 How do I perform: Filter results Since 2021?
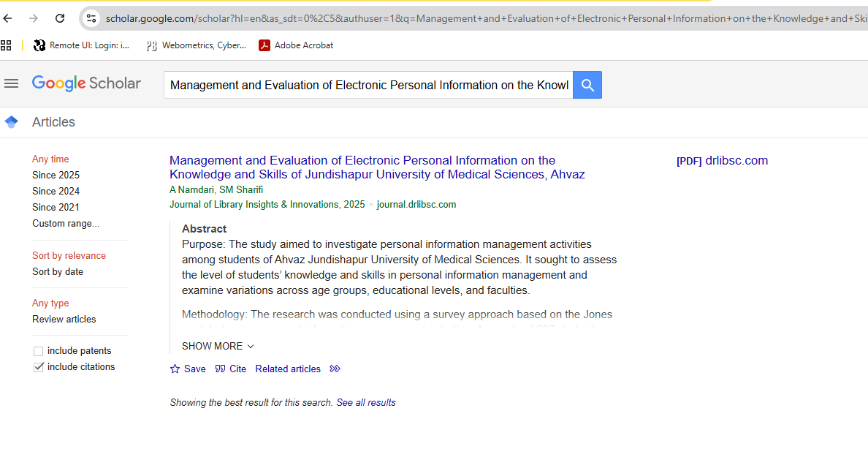[x=56, y=208]
